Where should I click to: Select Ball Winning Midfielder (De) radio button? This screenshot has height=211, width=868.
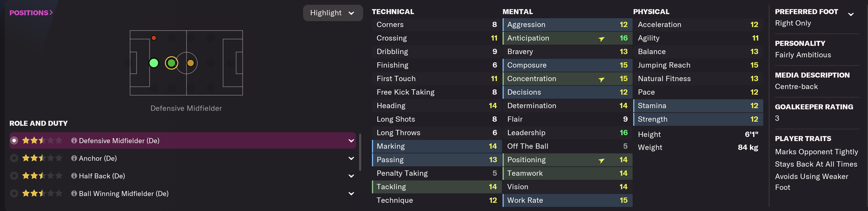click(x=14, y=193)
